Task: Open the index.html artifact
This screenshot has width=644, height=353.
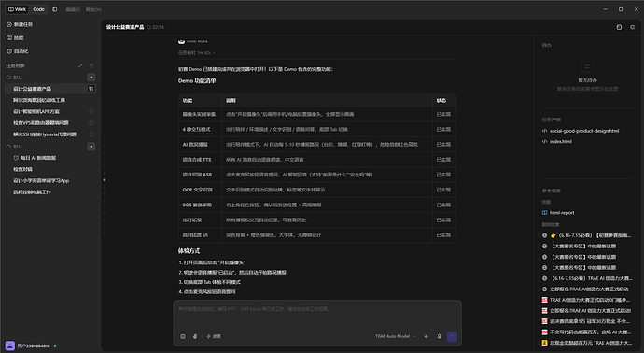Action: (x=561, y=141)
